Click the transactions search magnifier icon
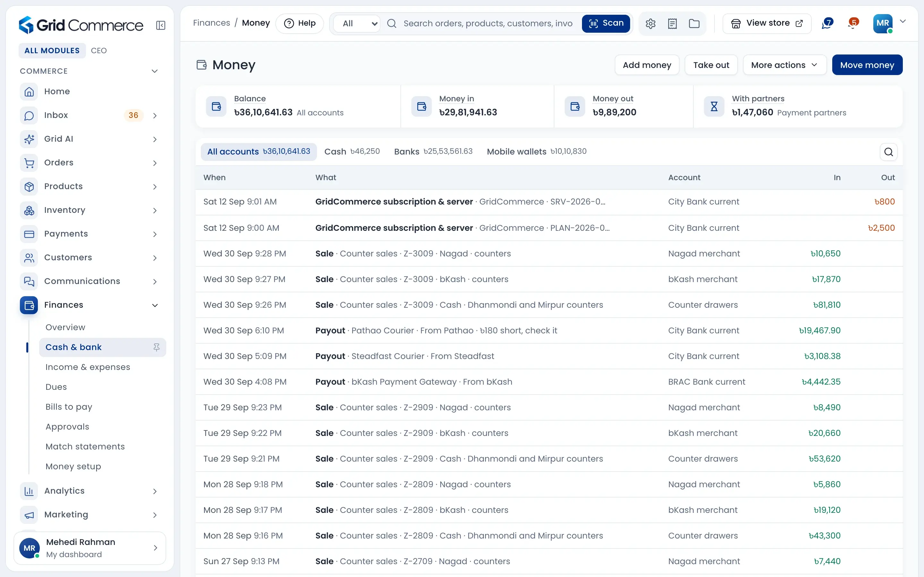The height and width of the screenshot is (577, 924). [888, 152]
